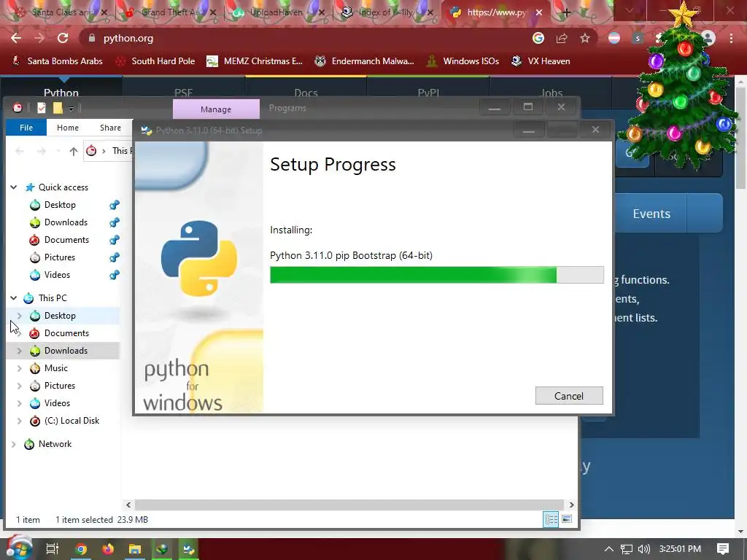The image size is (747, 560).
Task: Reload the python.org page
Action: 63,38
